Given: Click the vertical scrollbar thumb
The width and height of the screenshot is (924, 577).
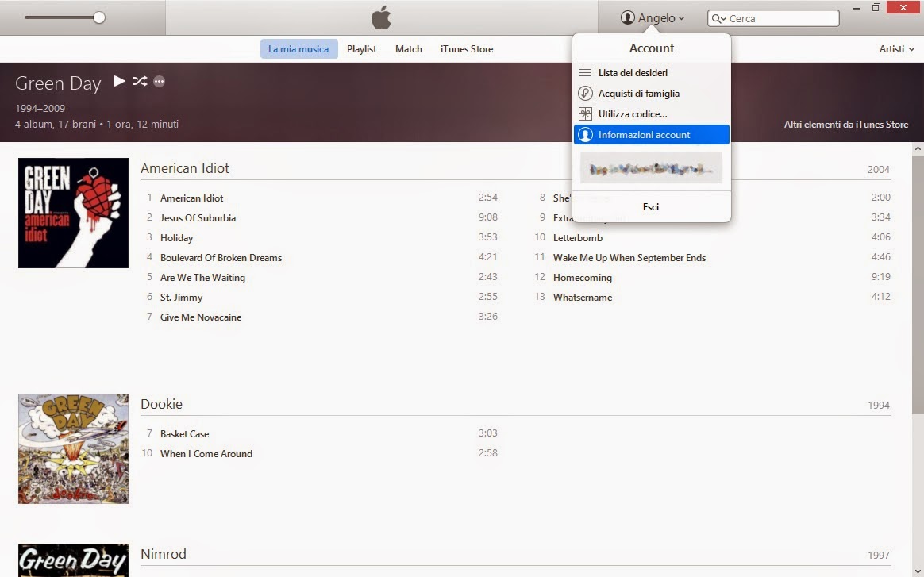Looking at the screenshot, I should [918, 284].
